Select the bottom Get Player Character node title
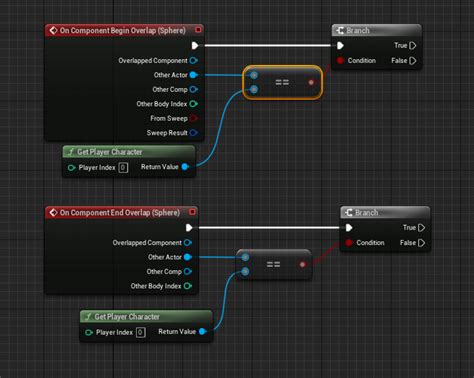This screenshot has width=474, height=378. pyautogui.click(x=127, y=317)
